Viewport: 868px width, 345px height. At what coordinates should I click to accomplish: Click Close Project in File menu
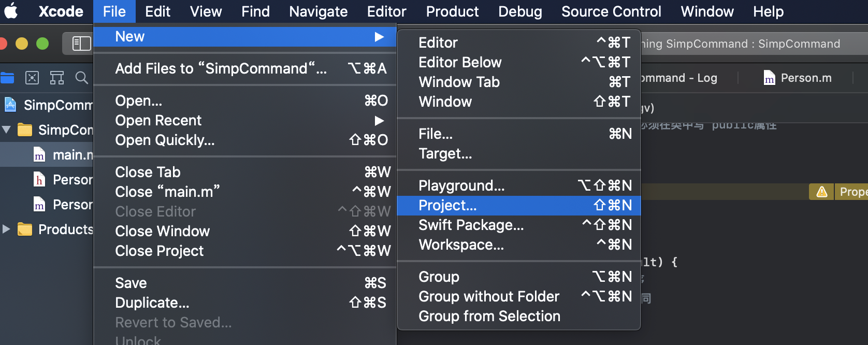coord(160,251)
